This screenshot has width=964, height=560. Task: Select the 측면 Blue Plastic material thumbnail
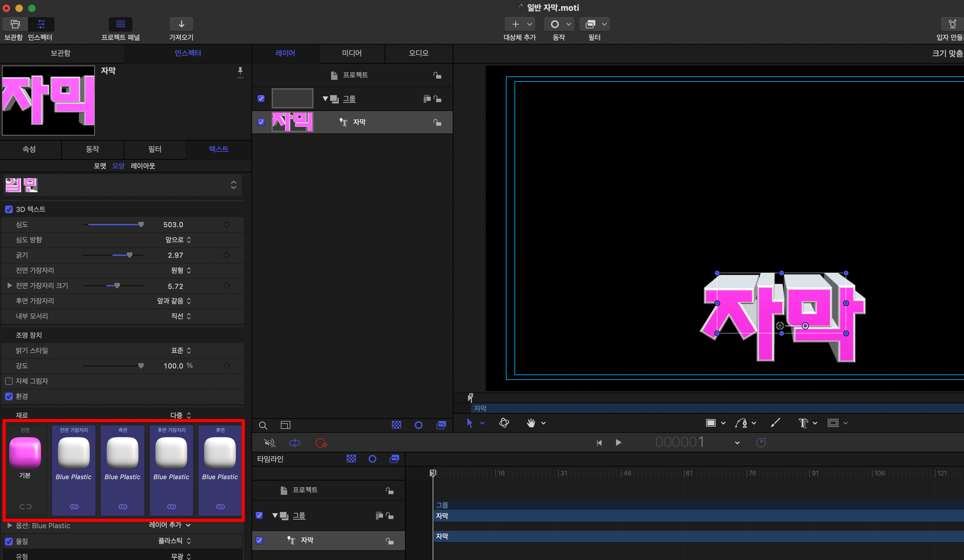(x=123, y=453)
